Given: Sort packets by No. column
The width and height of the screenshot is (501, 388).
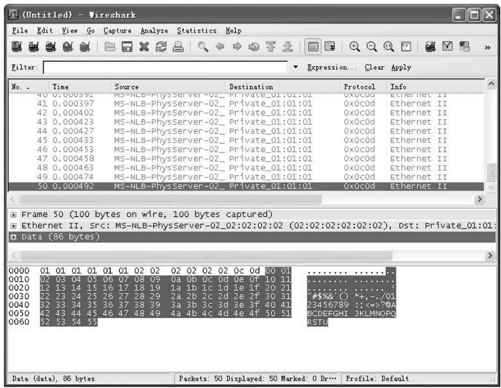Looking at the screenshot, I should (29, 87).
